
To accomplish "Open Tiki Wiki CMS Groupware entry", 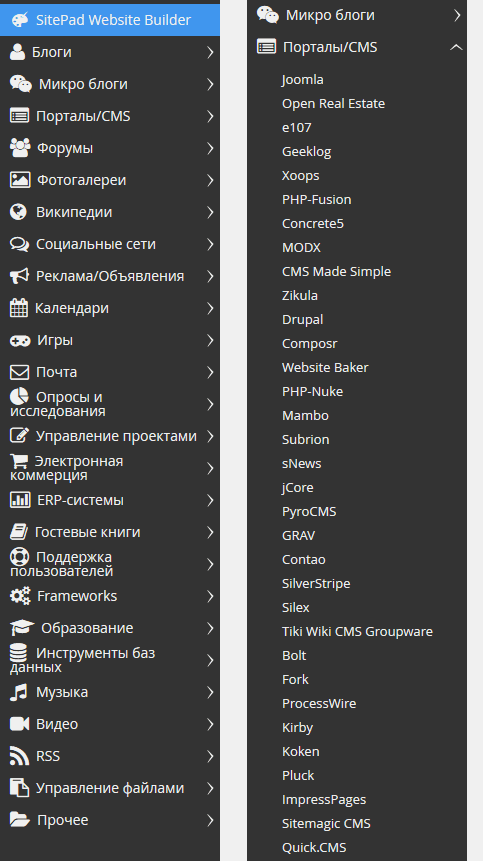I will [357, 631].
